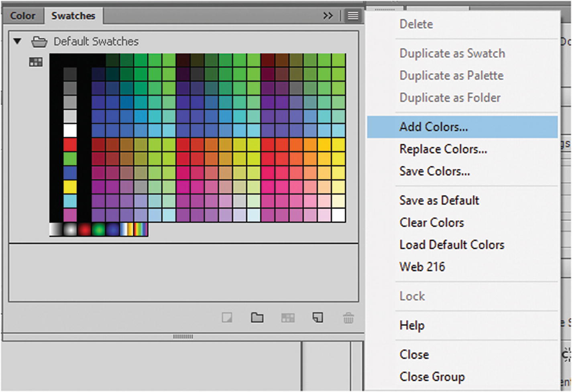Select Web 216 from the panel menu

(x=422, y=267)
